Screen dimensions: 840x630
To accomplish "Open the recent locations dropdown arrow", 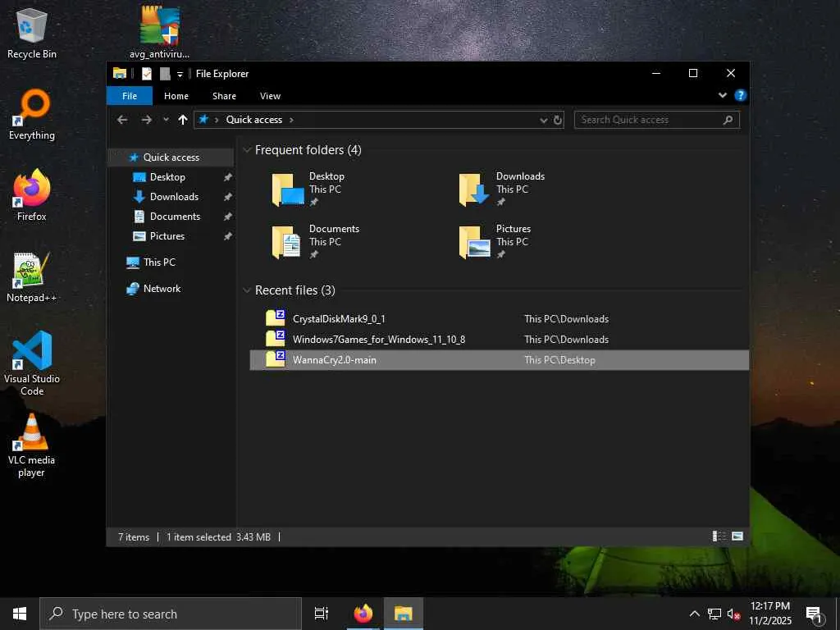I will point(166,120).
